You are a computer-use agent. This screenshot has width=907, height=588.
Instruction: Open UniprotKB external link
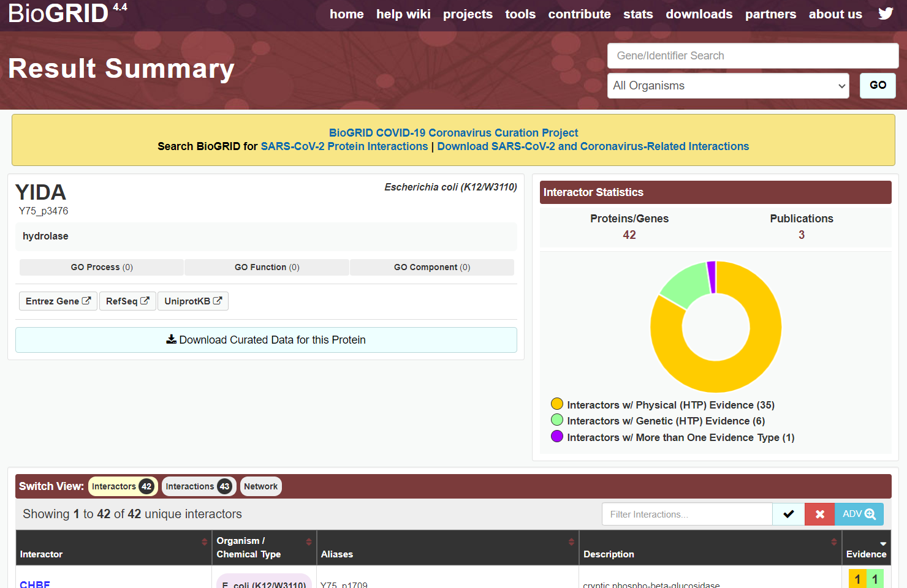tap(193, 301)
